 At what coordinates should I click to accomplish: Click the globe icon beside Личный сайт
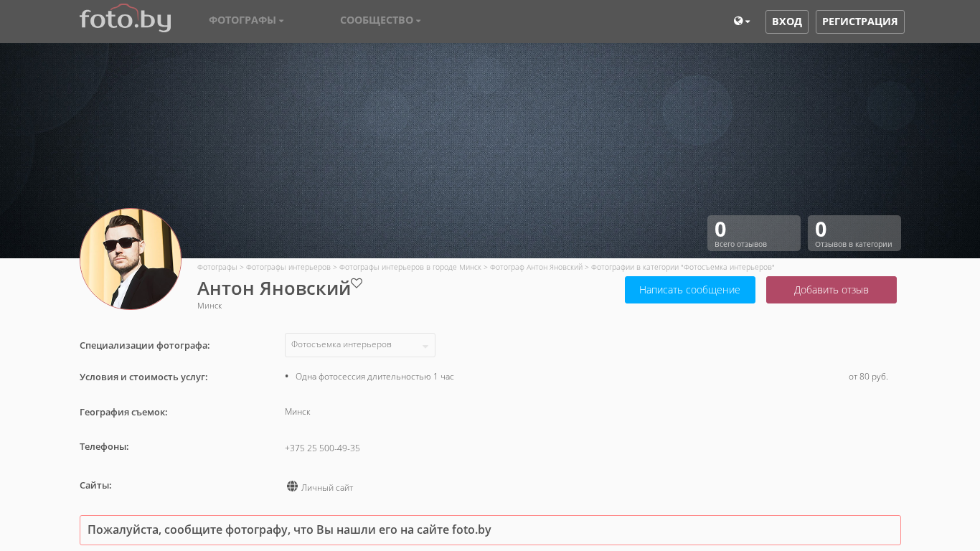tap(292, 486)
